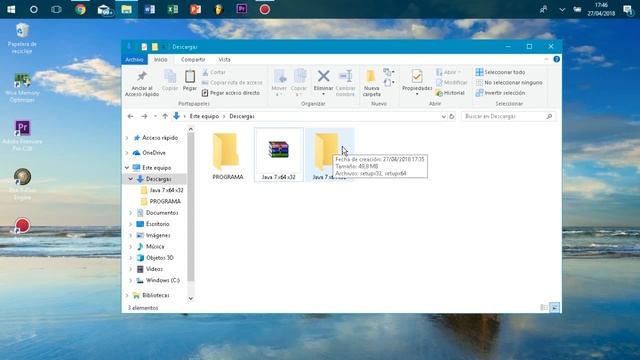This screenshot has width=640, height=360.
Task: Open Chrome from the taskbar
Action: (80, 9)
